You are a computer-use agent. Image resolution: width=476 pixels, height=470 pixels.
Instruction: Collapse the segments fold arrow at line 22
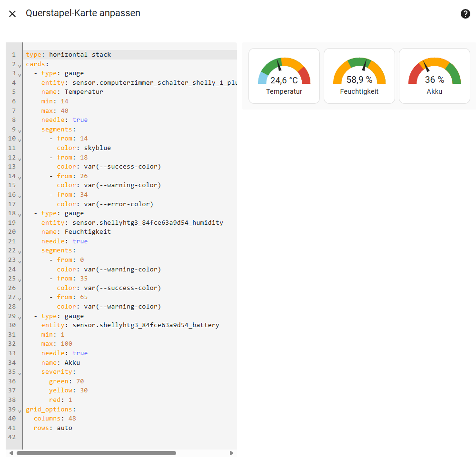click(x=20, y=252)
